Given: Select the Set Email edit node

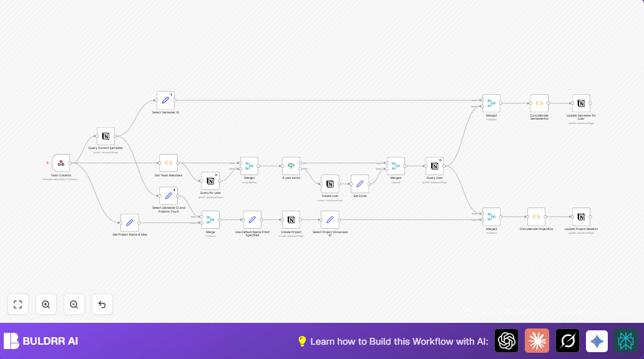Looking at the screenshot, I should 360,184.
